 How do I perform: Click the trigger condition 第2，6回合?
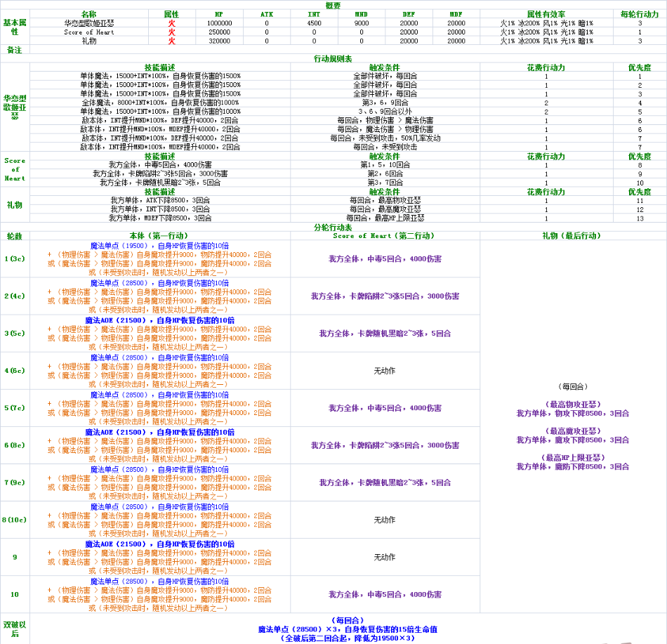[x=385, y=173]
